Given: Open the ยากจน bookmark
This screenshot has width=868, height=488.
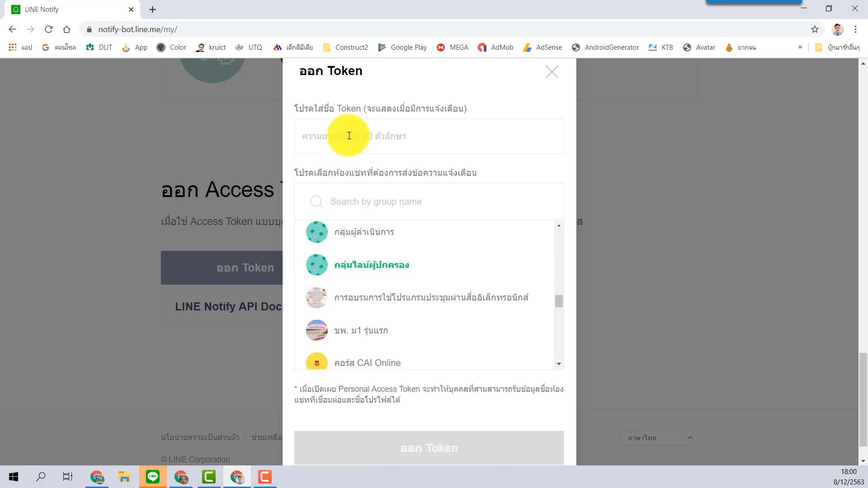Looking at the screenshot, I should coord(740,47).
